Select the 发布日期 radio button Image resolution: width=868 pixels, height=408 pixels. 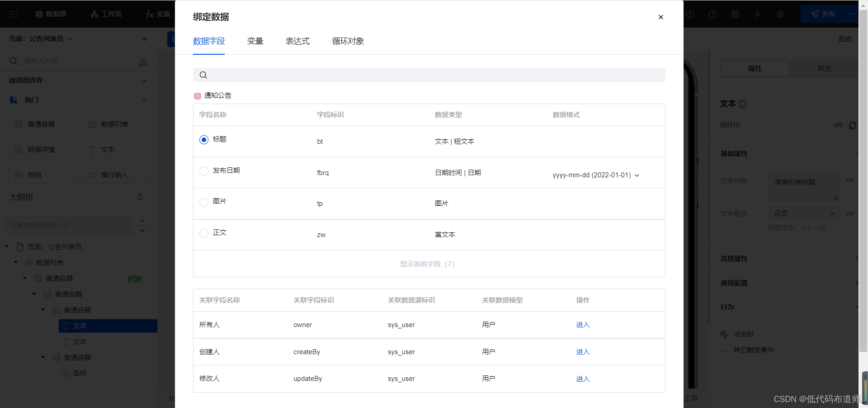pyautogui.click(x=204, y=171)
